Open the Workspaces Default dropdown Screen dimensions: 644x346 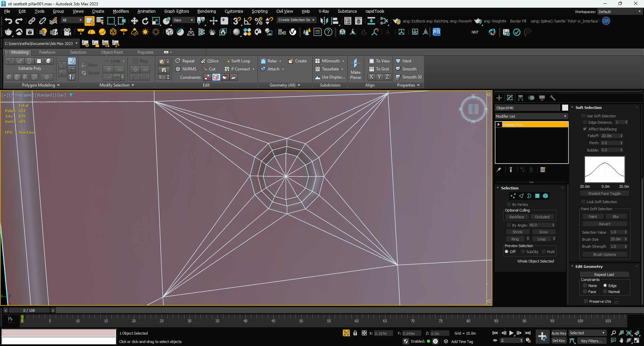[620, 11]
